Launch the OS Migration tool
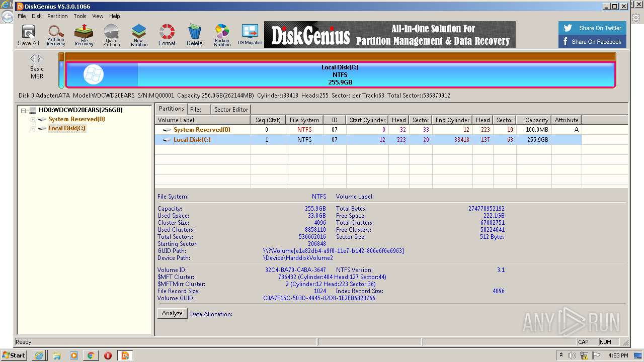 coord(250,35)
